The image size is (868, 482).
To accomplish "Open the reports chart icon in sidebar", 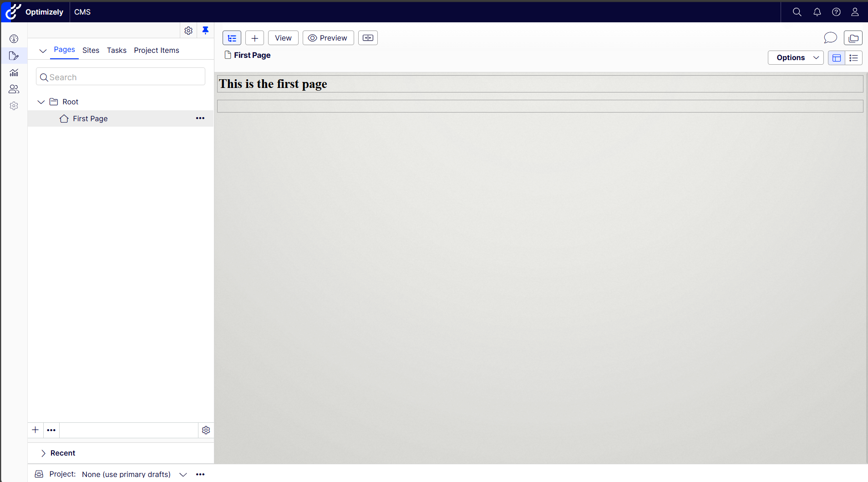I will 14,72.
